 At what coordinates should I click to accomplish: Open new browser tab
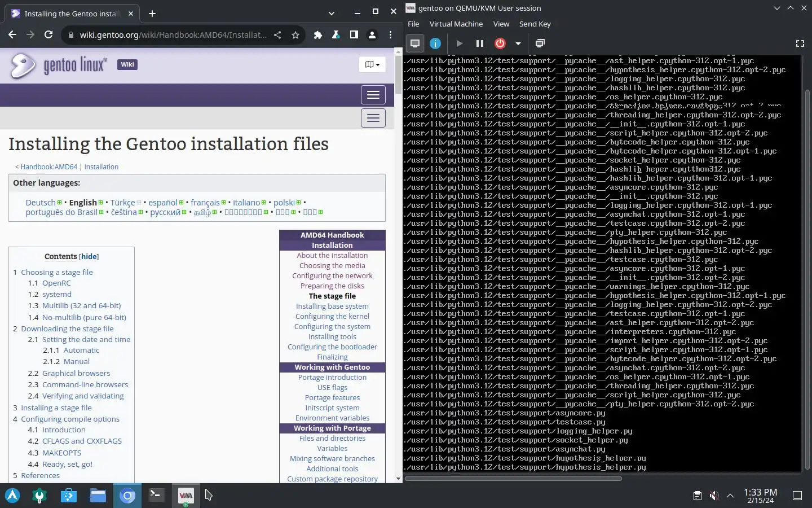[152, 14]
